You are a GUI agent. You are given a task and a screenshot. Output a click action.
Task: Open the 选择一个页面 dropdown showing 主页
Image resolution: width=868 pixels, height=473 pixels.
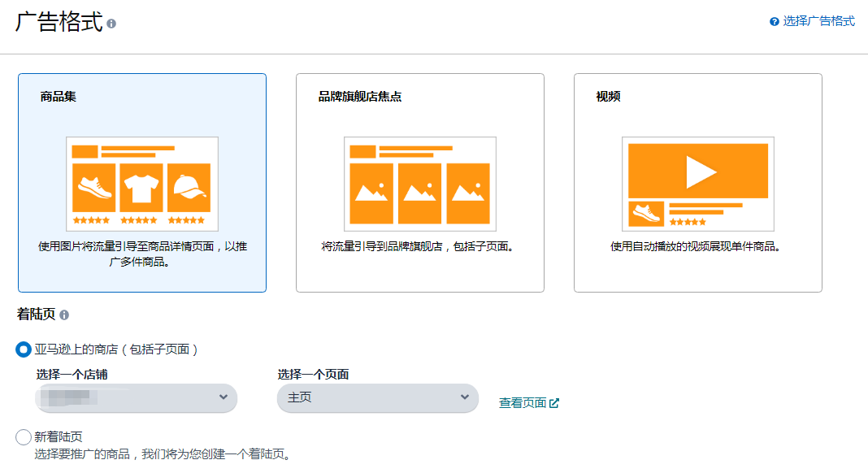(377, 398)
